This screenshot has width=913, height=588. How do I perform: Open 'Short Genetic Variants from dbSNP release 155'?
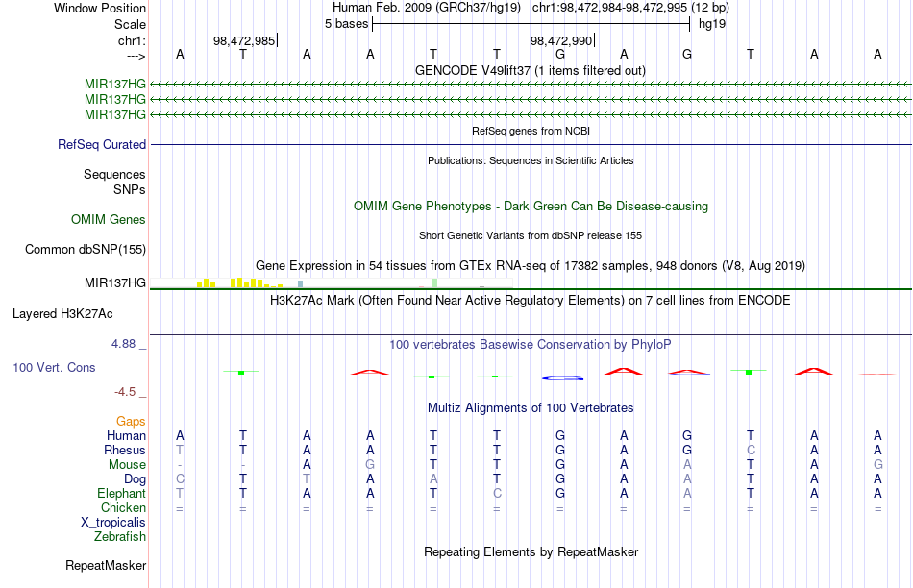click(x=531, y=235)
